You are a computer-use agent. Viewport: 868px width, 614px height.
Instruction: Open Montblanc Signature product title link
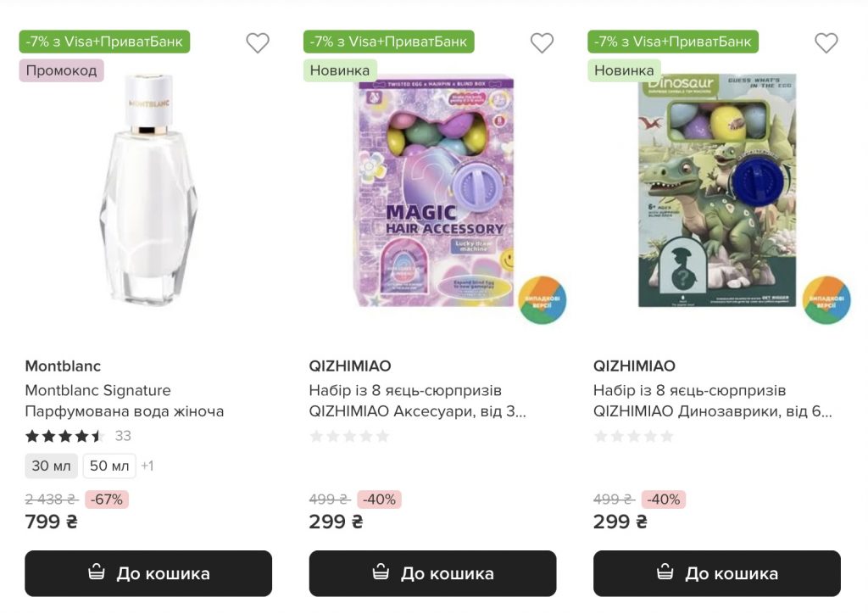pos(124,400)
